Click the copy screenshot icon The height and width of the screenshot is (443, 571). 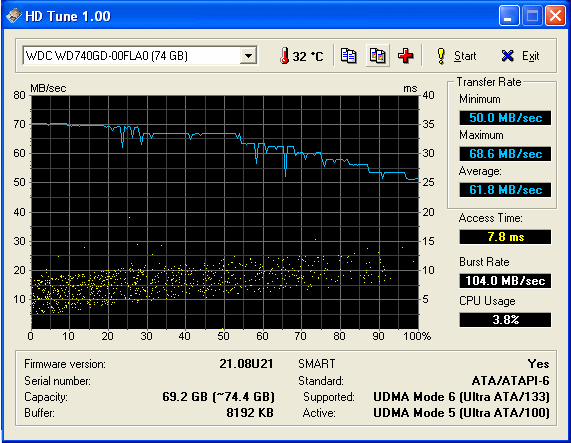[x=378, y=56]
